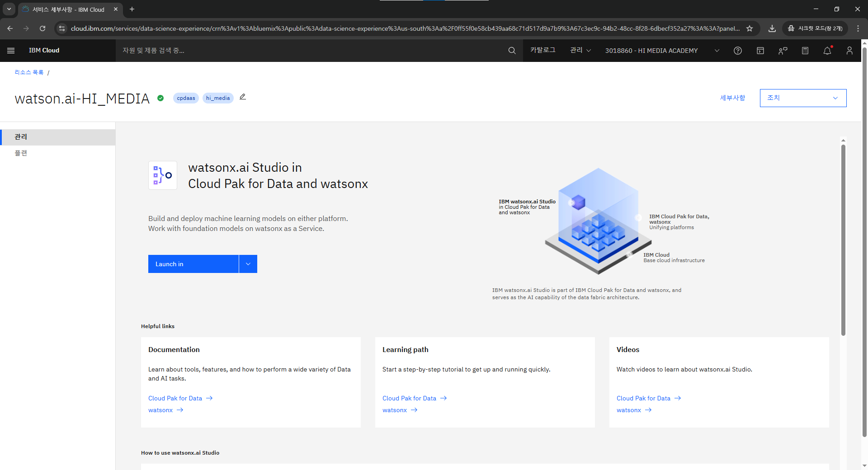The height and width of the screenshot is (470, 868).
Task: Open Documentation watsonx link
Action: click(x=166, y=410)
